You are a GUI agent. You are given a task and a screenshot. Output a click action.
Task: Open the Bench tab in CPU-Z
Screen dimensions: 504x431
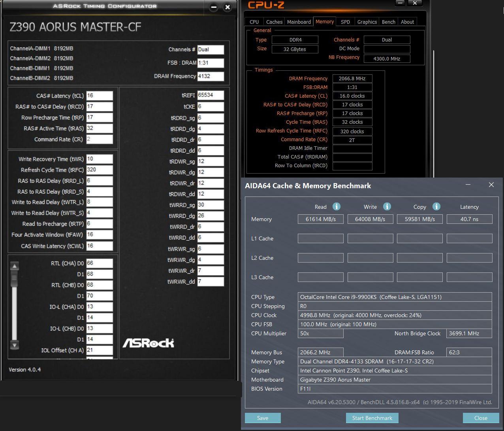point(389,22)
